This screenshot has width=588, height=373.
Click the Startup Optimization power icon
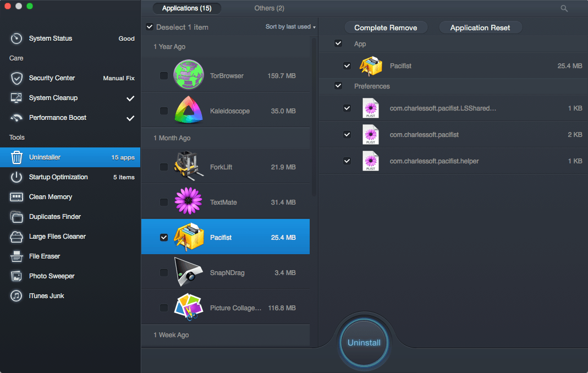pyautogui.click(x=17, y=177)
